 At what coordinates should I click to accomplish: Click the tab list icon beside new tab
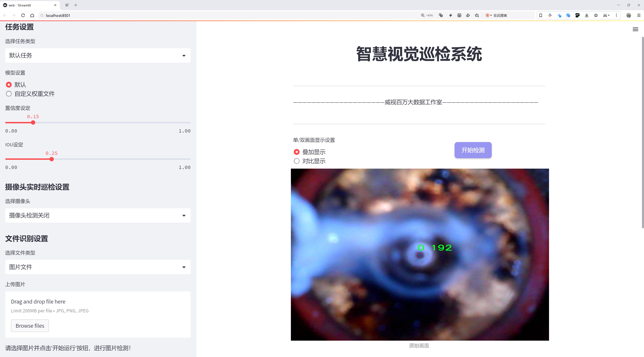(x=67, y=5)
